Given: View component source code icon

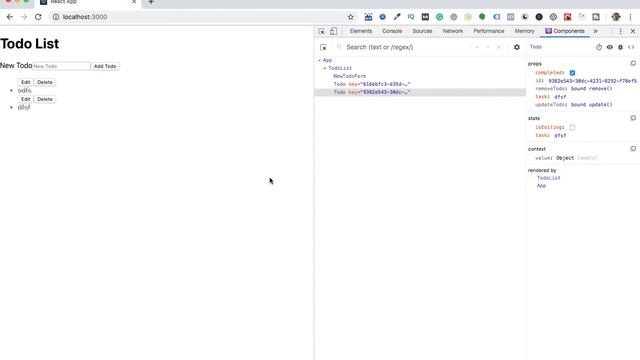Looking at the screenshot, I should pyautogui.click(x=631, y=47).
